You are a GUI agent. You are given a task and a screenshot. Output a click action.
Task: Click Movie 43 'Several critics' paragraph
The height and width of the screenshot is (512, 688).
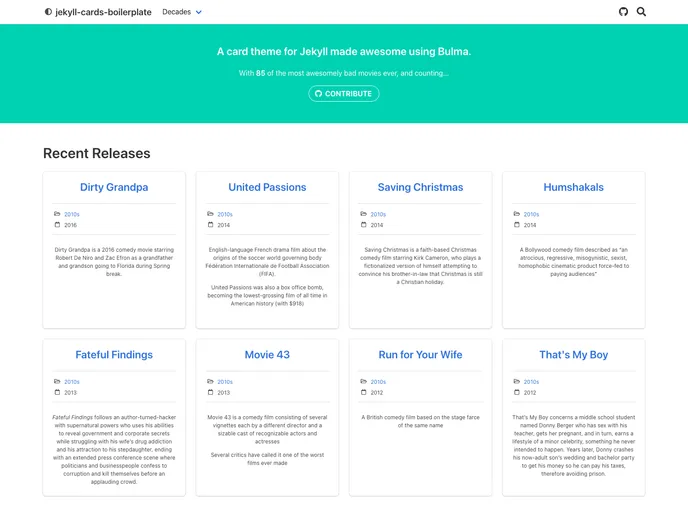(267, 459)
